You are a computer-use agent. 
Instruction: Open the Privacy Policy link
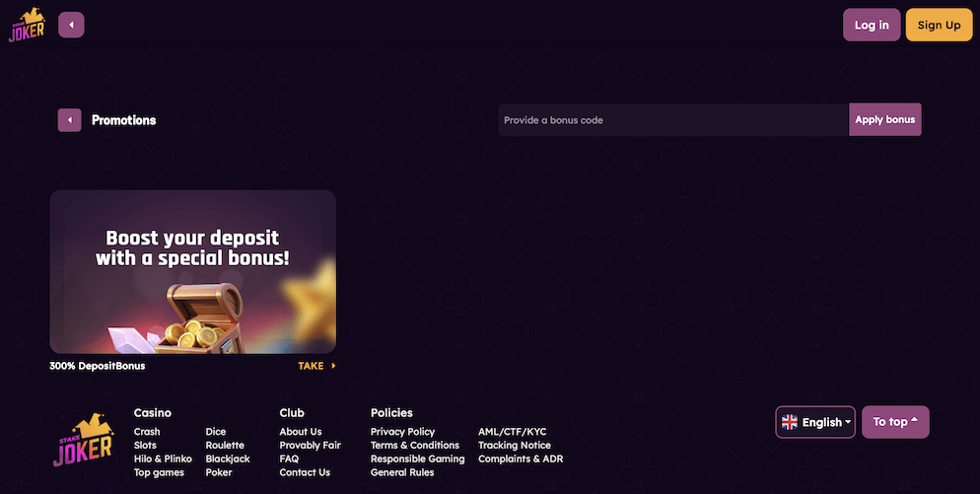(x=402, y=432)
